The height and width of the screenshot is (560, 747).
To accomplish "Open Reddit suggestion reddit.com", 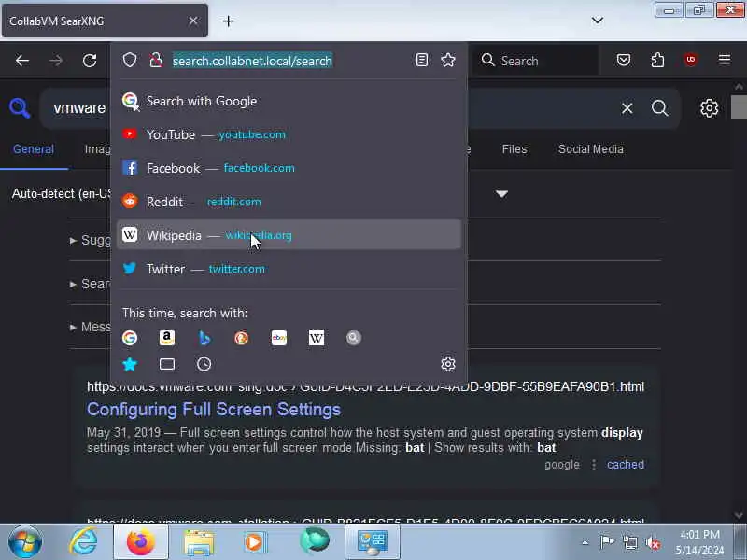I will (x=289, y=202).
